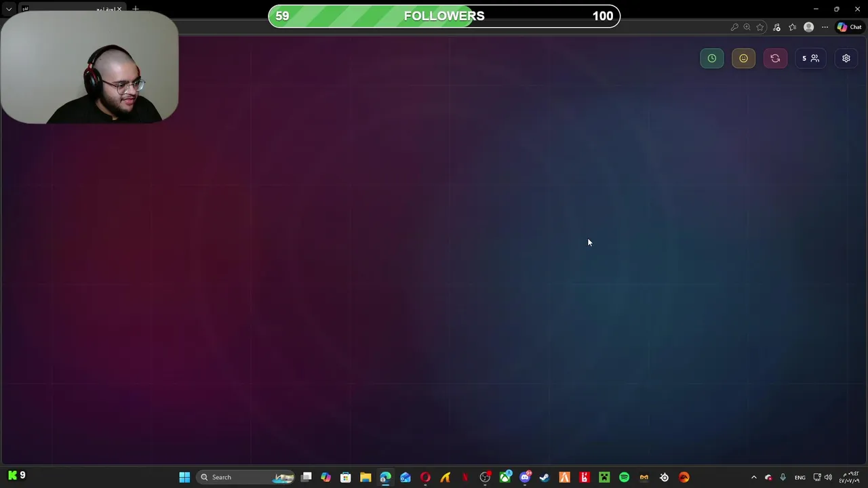This screenshot has height=488, width=868.
Task: Click the pink refresh arrows button
Action: point(775,58)
